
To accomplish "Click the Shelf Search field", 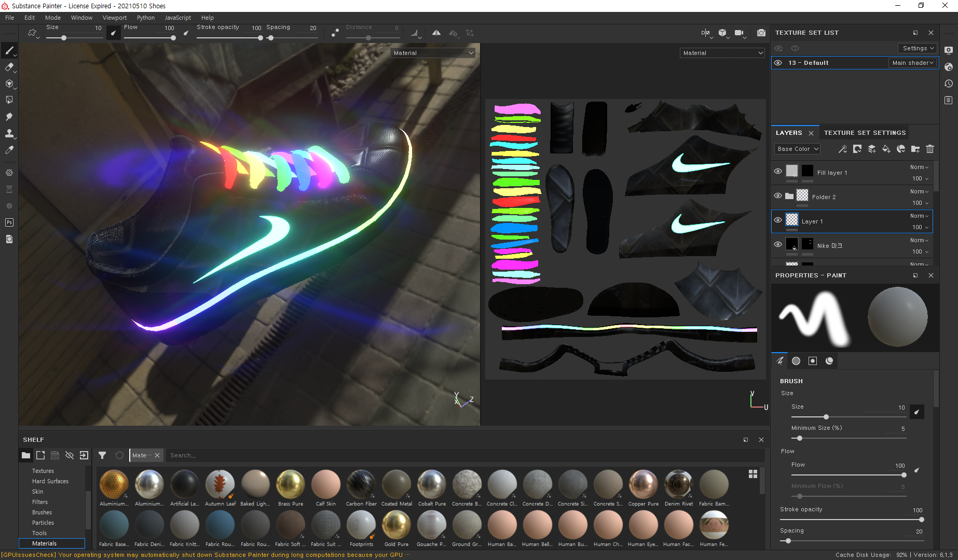I will 464,455.
